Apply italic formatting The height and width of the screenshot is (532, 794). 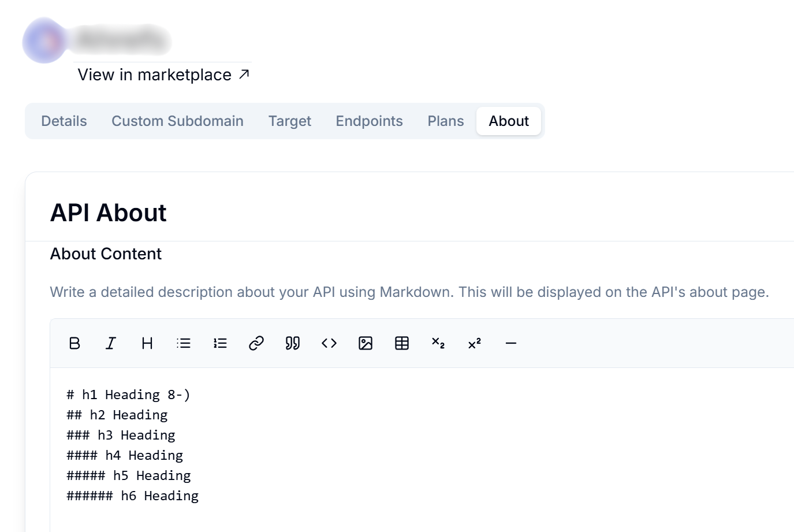pos(111,343)
